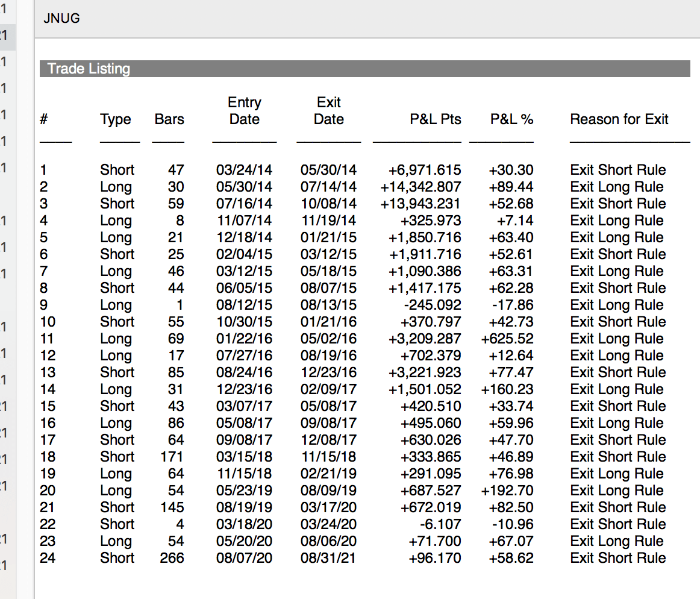This screenshot has width=700, height=599.
Task: Select entry date 03/15/18
Action: point(244,457)
